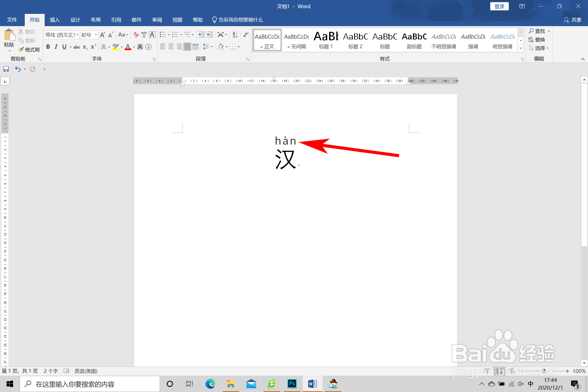Decrease paragraph indent
The height and width of the screenshot is (392, 588).
click(201, 35)
